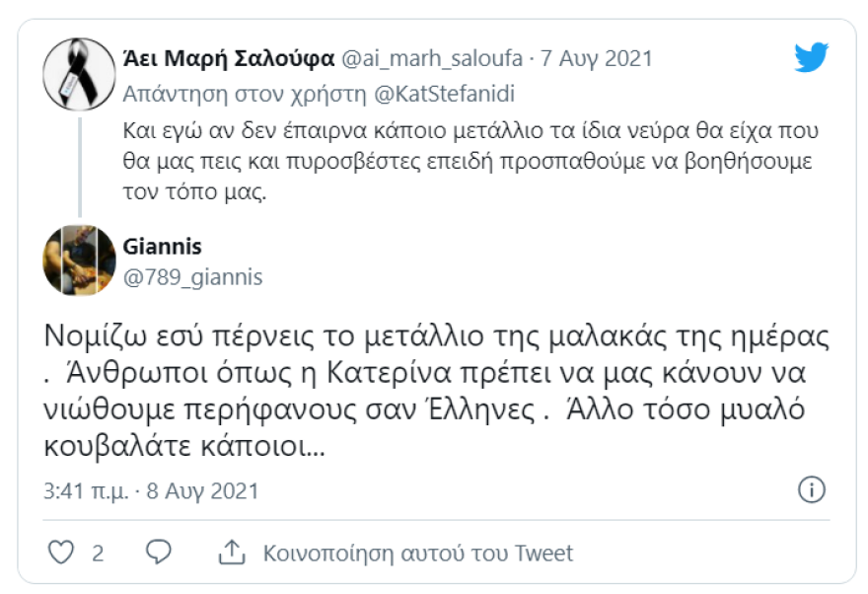Toggle reply view with the comment bubble
The height and width of the screenshot is (594, 868).
pos(157,549)
